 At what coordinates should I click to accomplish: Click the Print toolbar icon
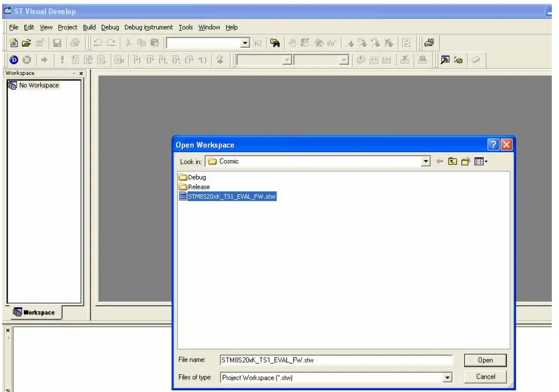pos(75,43)
